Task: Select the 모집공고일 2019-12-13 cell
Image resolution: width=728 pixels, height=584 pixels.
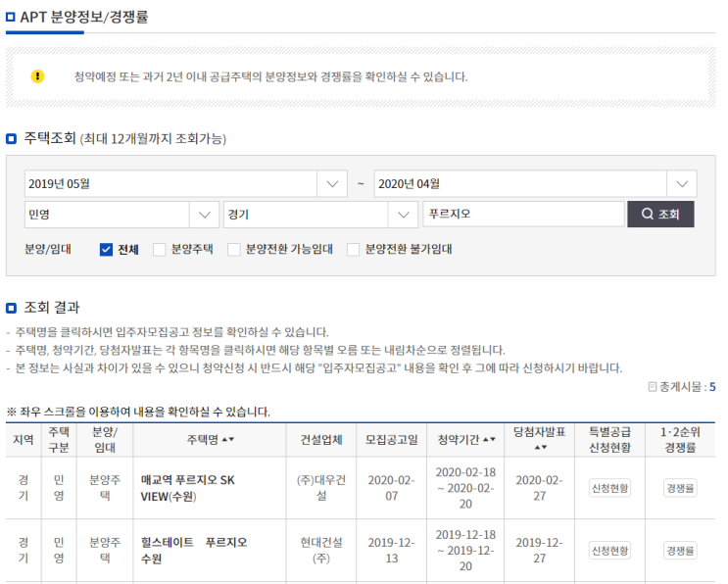Action: point(391,550)
